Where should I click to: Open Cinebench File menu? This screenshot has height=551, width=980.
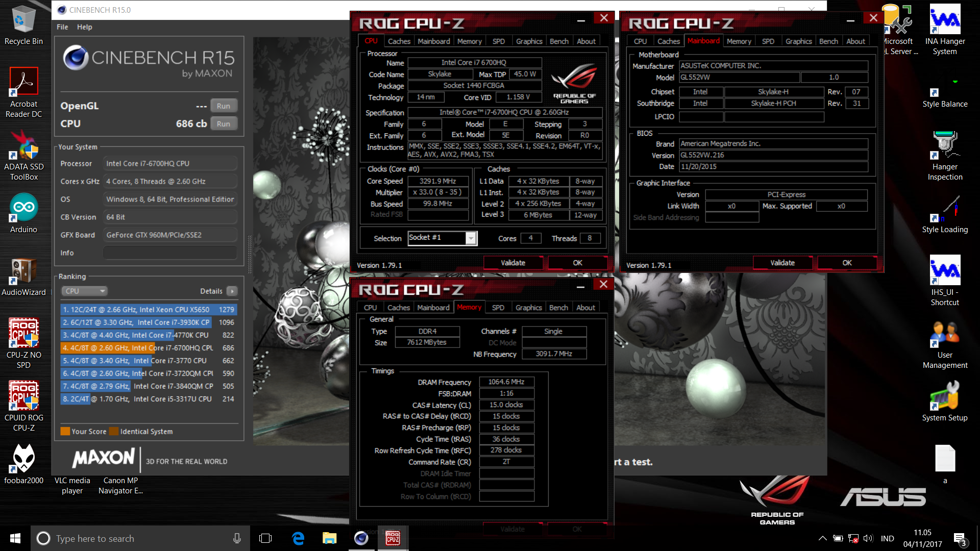(62, 27)
